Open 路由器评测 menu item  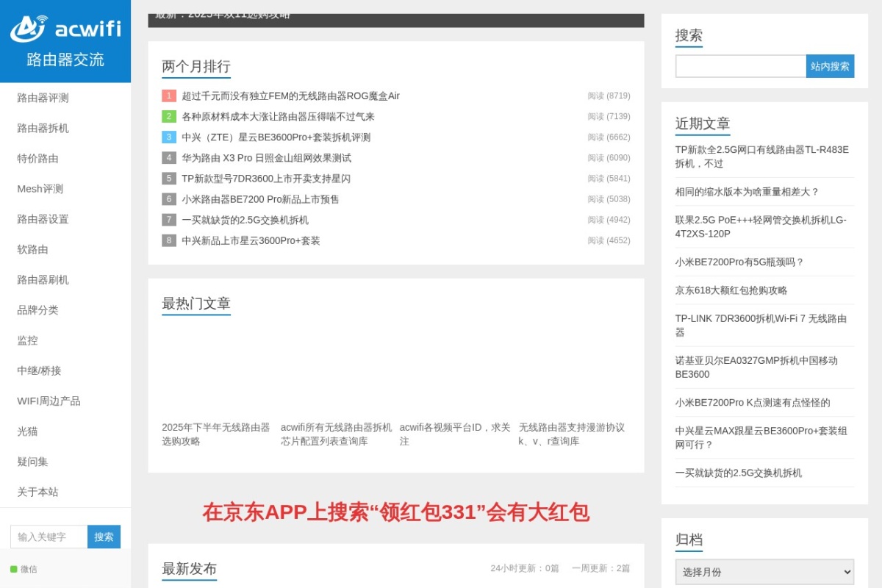(43, 98)
